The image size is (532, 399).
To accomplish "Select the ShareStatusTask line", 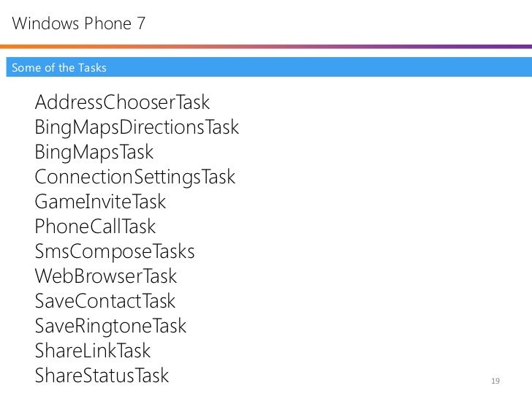I will 102,376.
